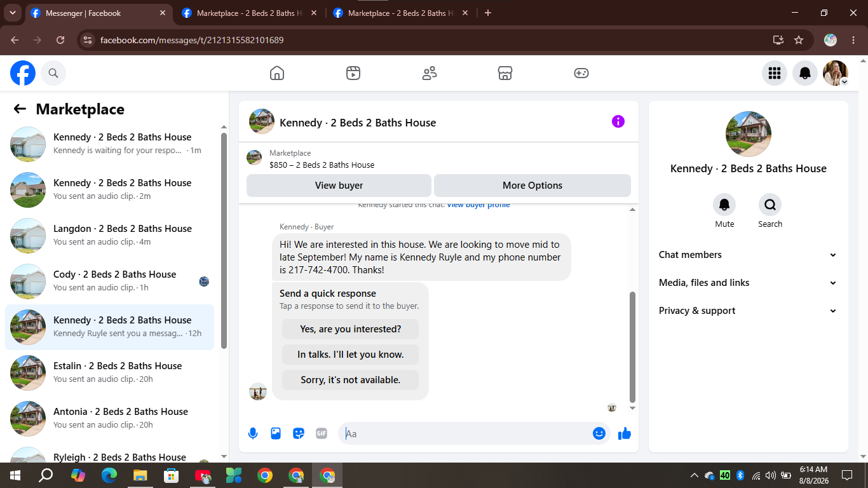Record a voice clip with the microphone icon
The width and height of the screenshot is (868, 488).
point(253,433)
